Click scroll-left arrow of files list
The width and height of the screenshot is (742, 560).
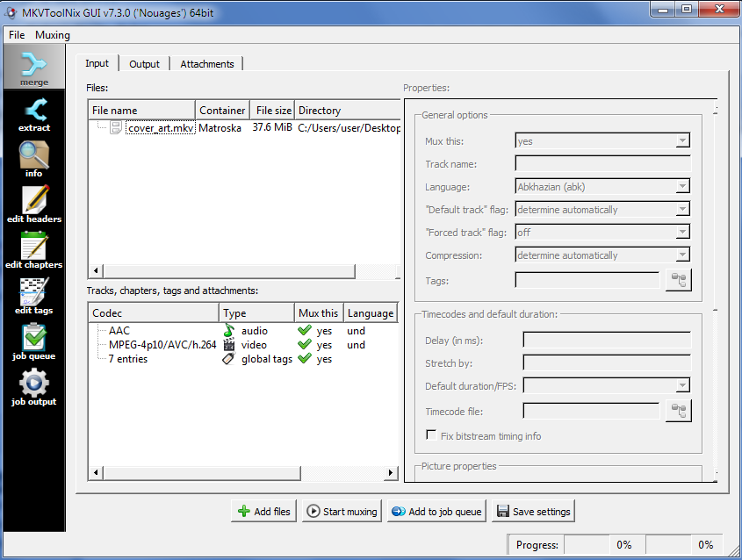(96, 270)
